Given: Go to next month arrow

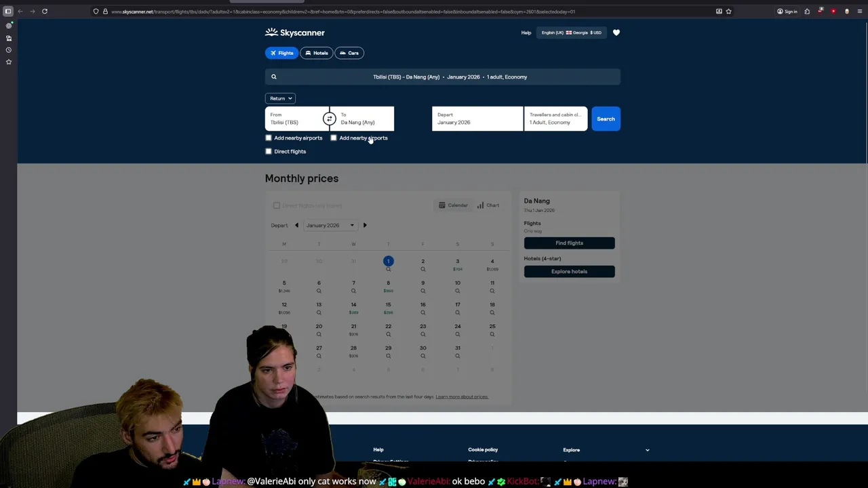Looking at the screenshot, I should (x=365, y=225).
